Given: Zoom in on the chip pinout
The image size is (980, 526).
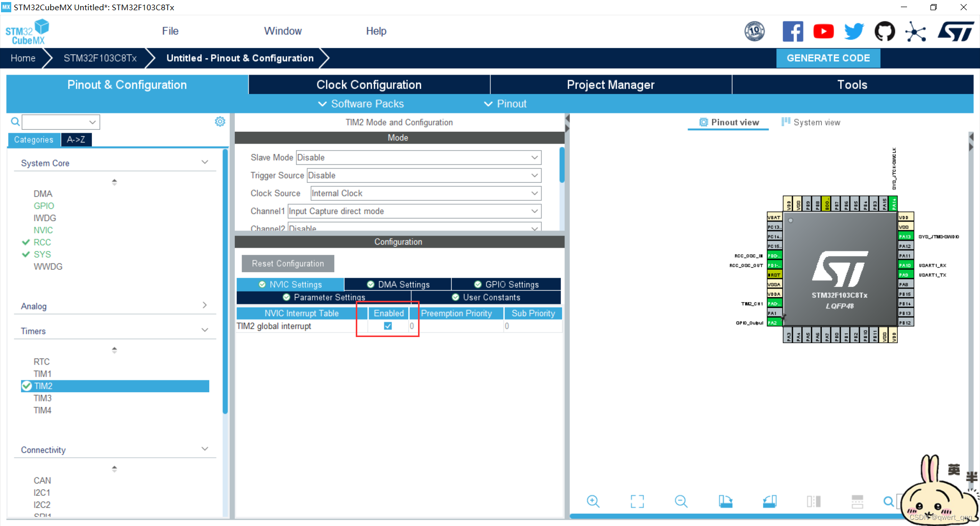Looking at the screenshot, I should pos(593,501).
